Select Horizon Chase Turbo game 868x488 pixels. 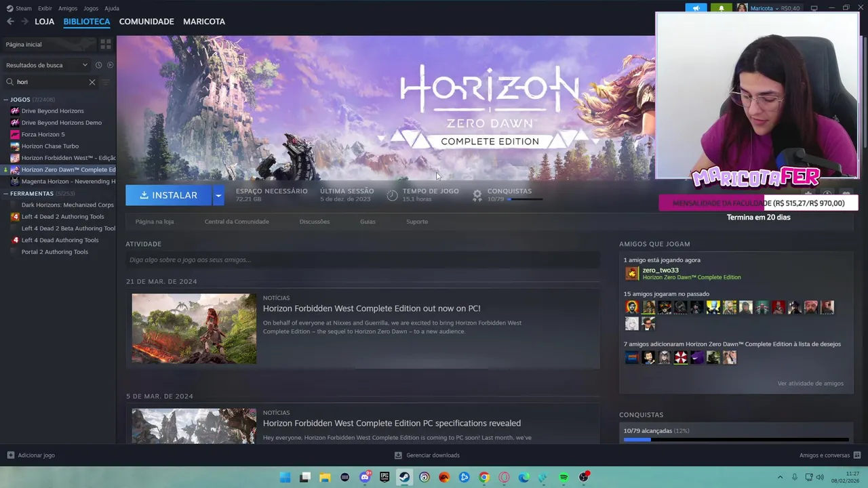50,146
